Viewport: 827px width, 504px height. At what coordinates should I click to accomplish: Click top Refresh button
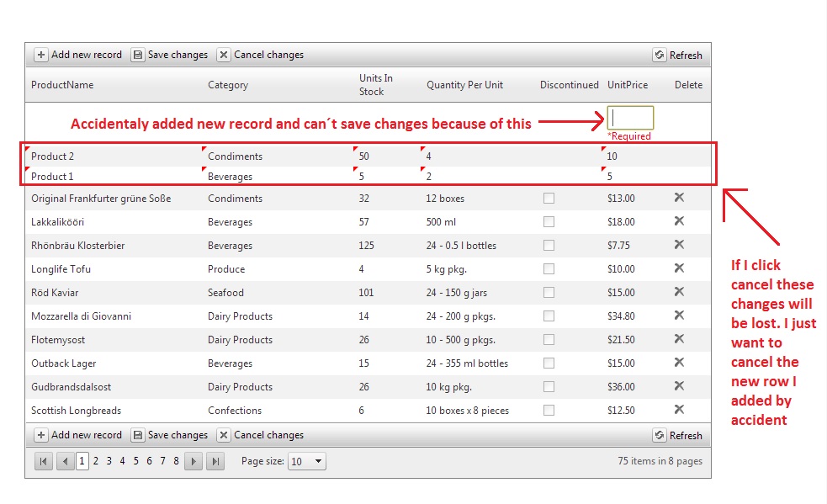click(x=678, y=55)
